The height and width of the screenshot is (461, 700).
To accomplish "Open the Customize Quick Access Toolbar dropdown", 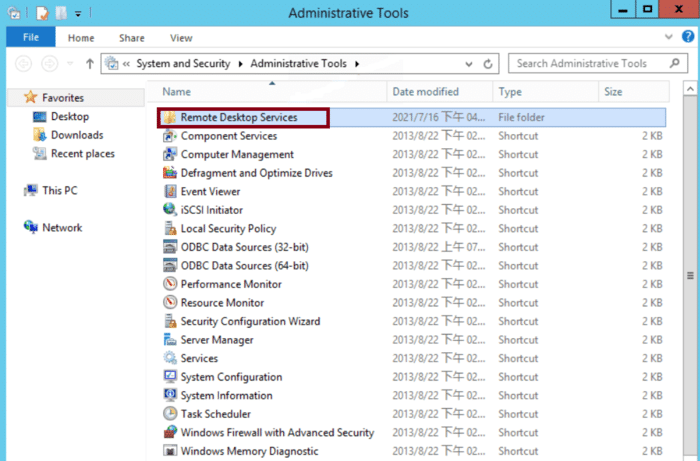I will (x=78, y=14).
